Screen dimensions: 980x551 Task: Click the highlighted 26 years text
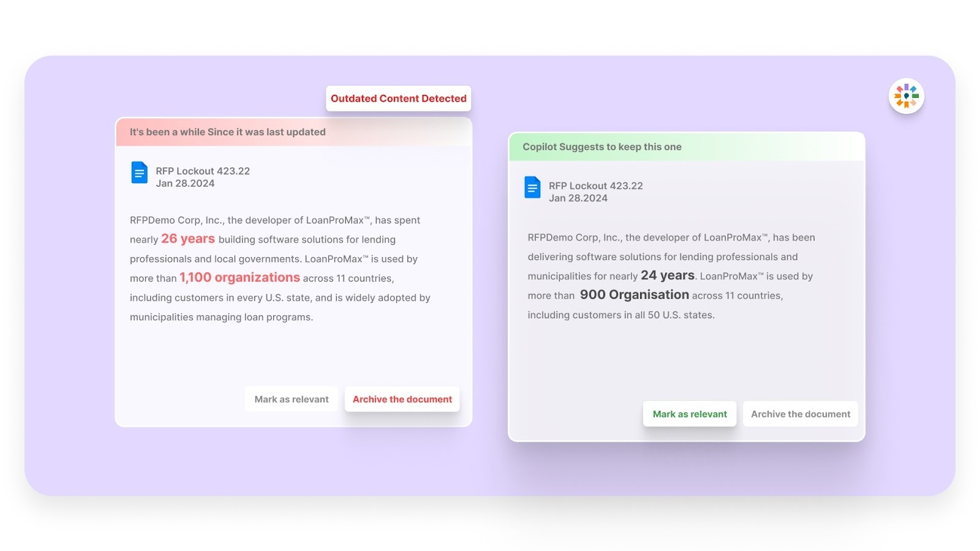point(187,239)
